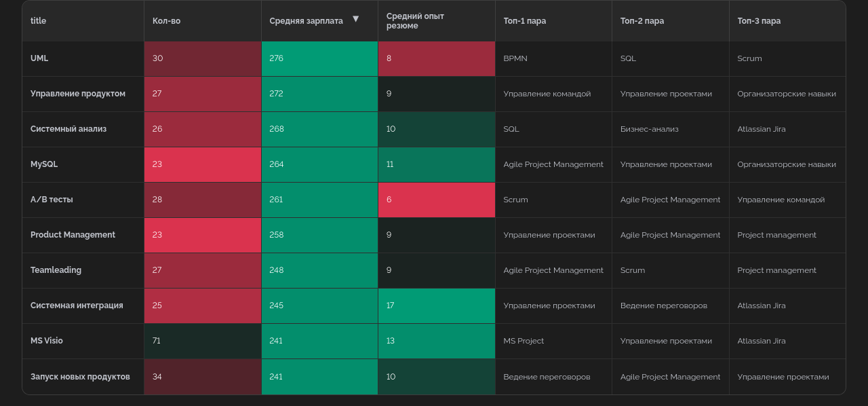Image resolution: width=868 pixels, height=406 pixels.
Task: Click the Teamleading title cell
Action: click(x=56, y=270)
